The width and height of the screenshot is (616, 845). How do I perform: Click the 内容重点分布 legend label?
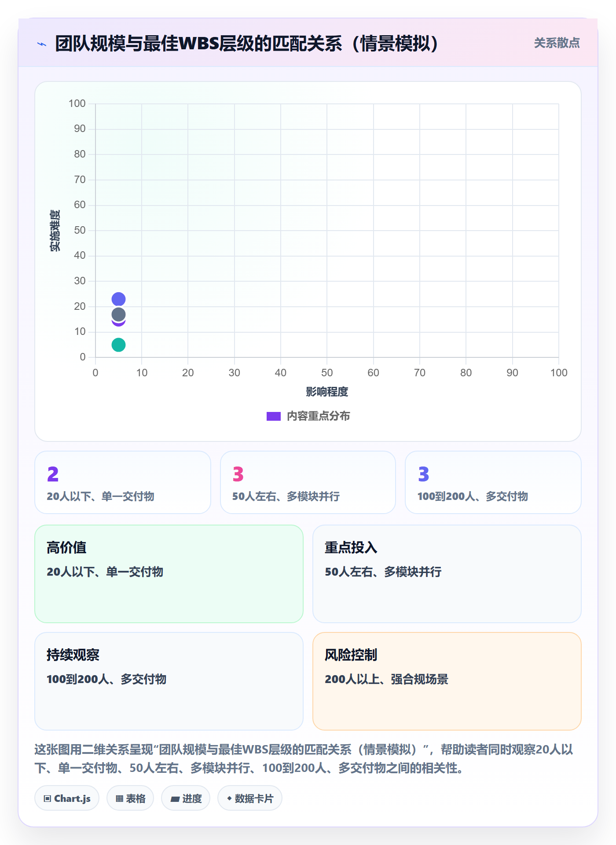click(x=318, y=416)
